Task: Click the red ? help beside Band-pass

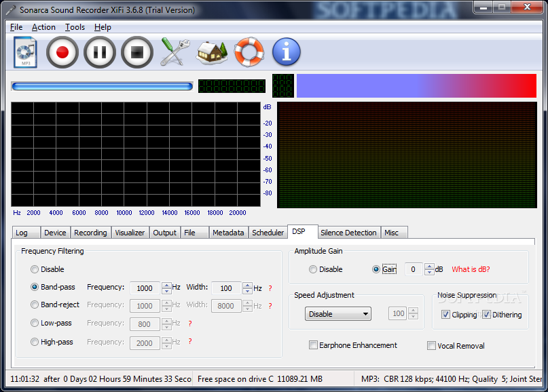Action: click(x=270, y=288)
